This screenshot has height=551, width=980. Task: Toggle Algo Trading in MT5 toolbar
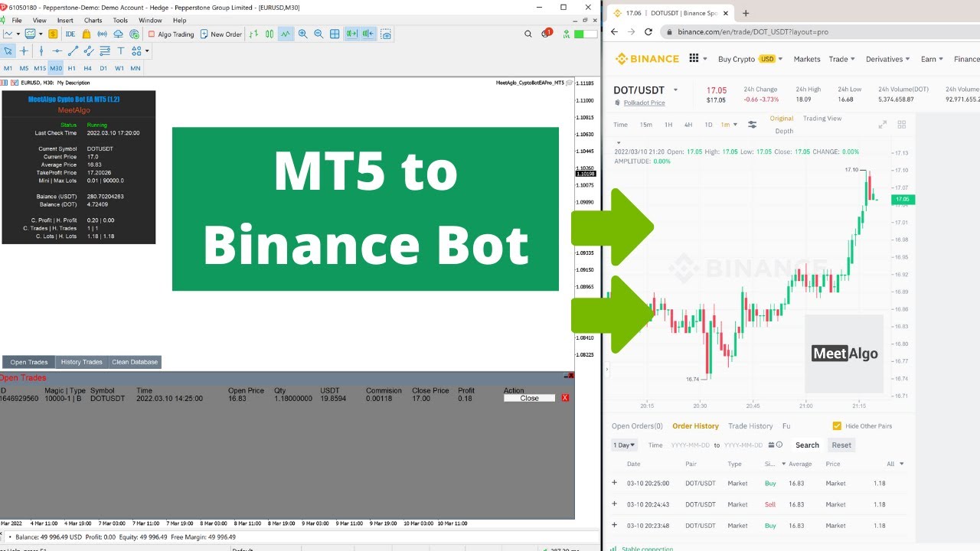pos(171,34)
